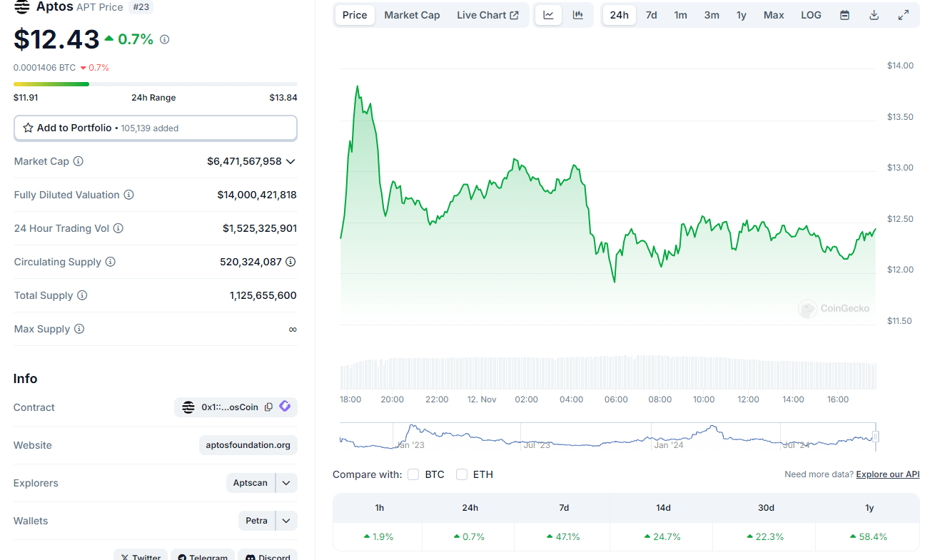Click Add to Portfolio button
The height and width of the screenshot is (560, 930).
click(x=156, y=128)
